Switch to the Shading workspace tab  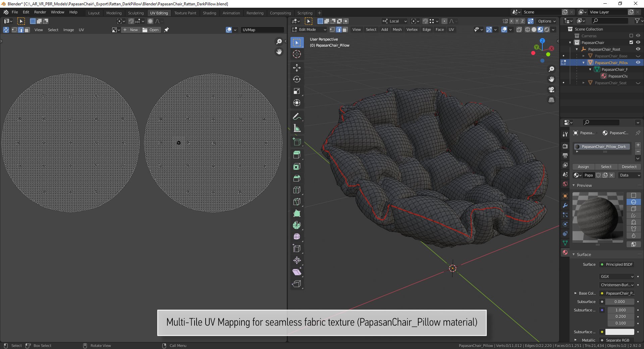[209, 13]
